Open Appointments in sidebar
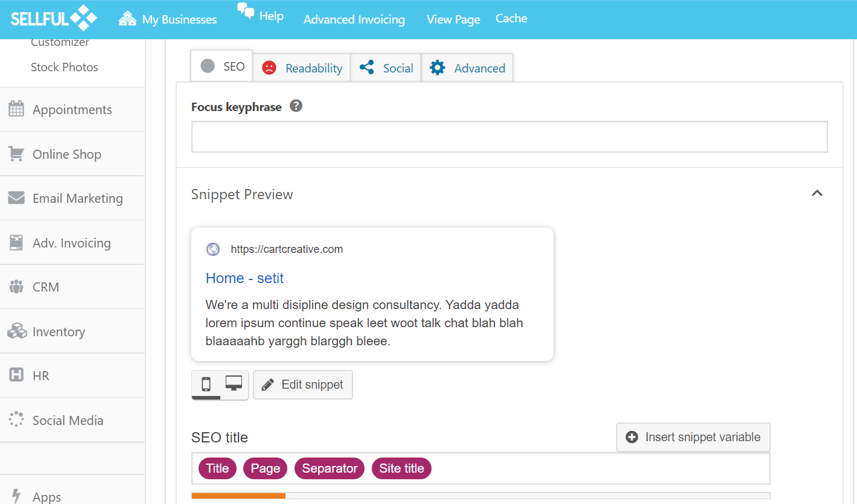Image resolution: width=857 pixels, height=504 pixels. (72, 109)
